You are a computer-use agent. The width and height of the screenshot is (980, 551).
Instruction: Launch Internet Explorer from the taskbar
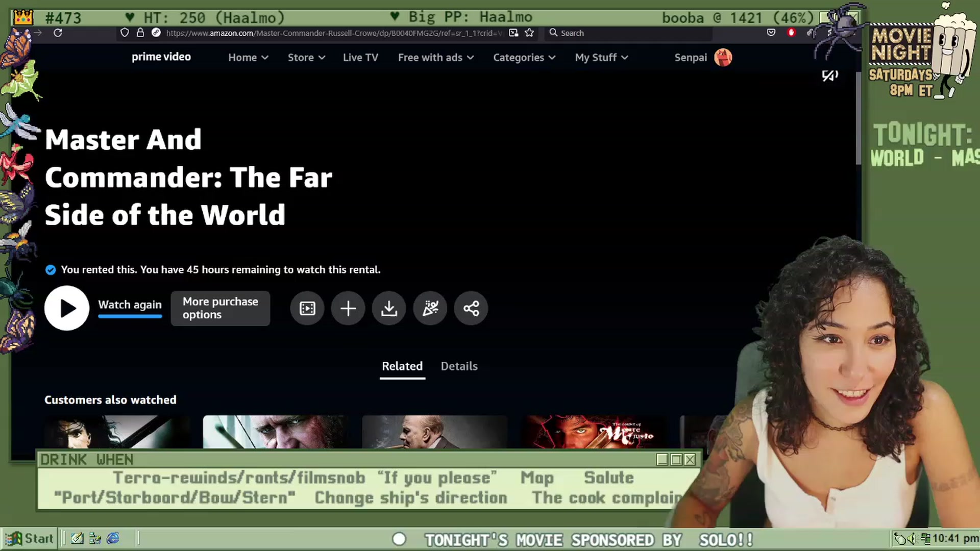(113, 538)
